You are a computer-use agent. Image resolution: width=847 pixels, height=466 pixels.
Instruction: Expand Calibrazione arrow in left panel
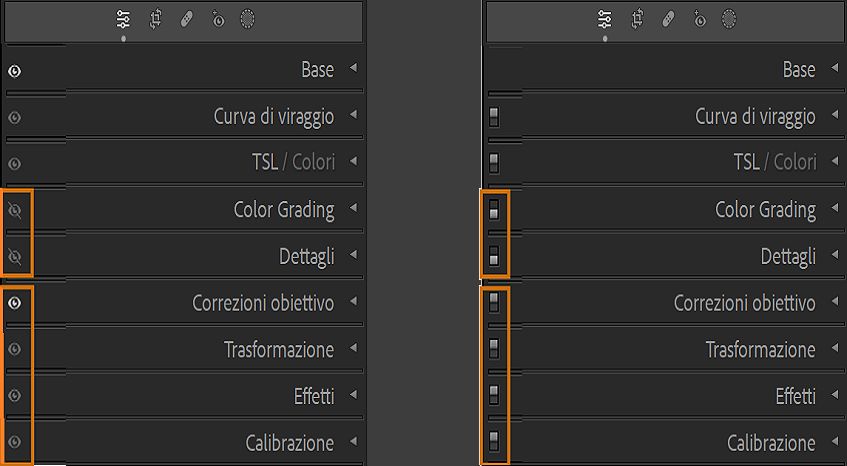[x=353, y=442]
